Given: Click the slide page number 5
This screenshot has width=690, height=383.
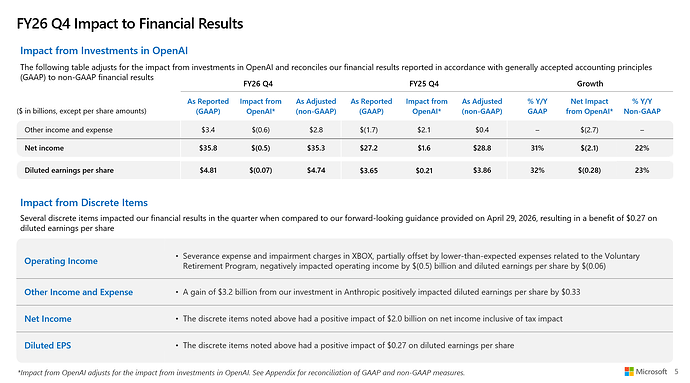Looking at the screenshot, I should click(x=676, y=372).
